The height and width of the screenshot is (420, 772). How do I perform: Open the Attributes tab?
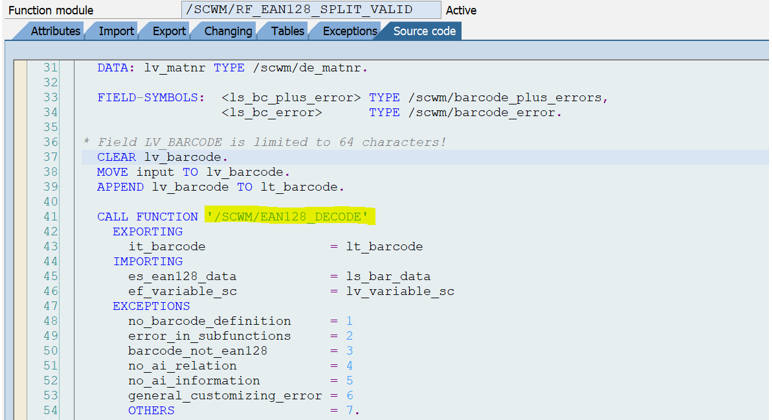[55, 31]
